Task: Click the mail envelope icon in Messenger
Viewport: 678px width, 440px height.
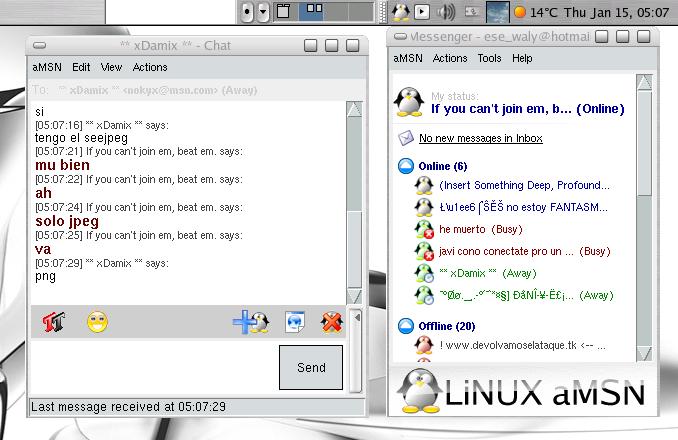Action: 406,138
